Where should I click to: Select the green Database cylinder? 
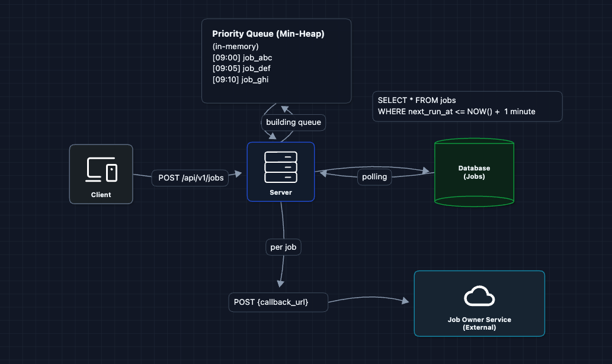pyautogui.click(x=474, y=172)
